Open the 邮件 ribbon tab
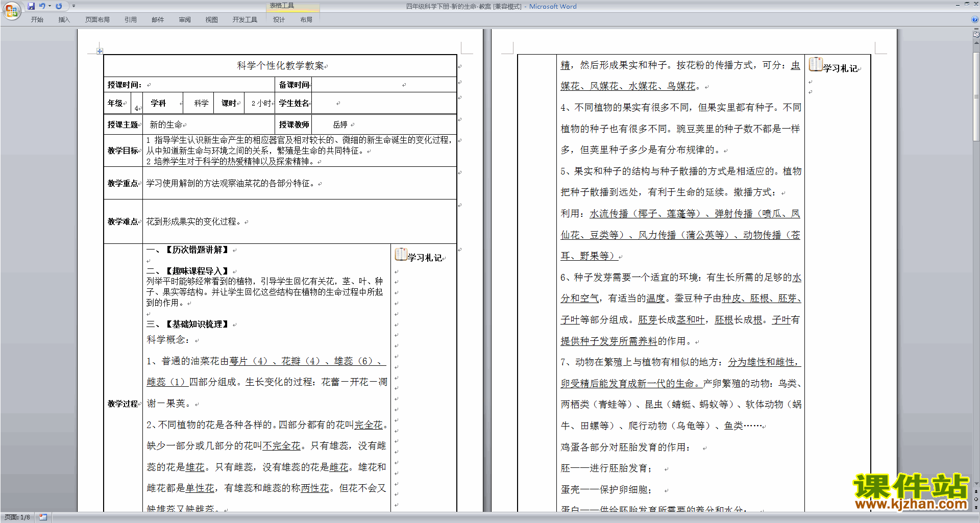The width and height of the screenshot is (980, 523). (x=158, y=19)
